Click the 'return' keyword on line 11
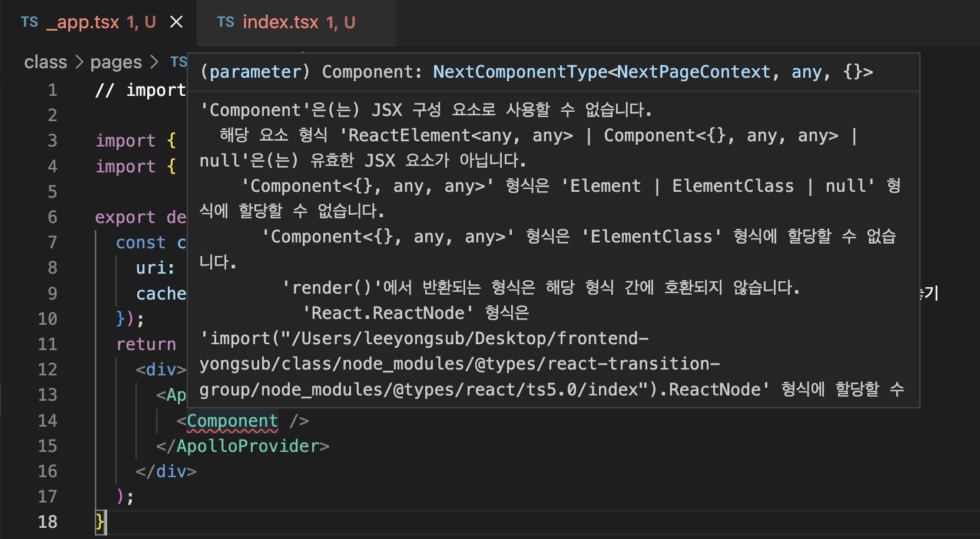This screenshot has height=539, width=980. pyautogui.click(x=146, y=344)
